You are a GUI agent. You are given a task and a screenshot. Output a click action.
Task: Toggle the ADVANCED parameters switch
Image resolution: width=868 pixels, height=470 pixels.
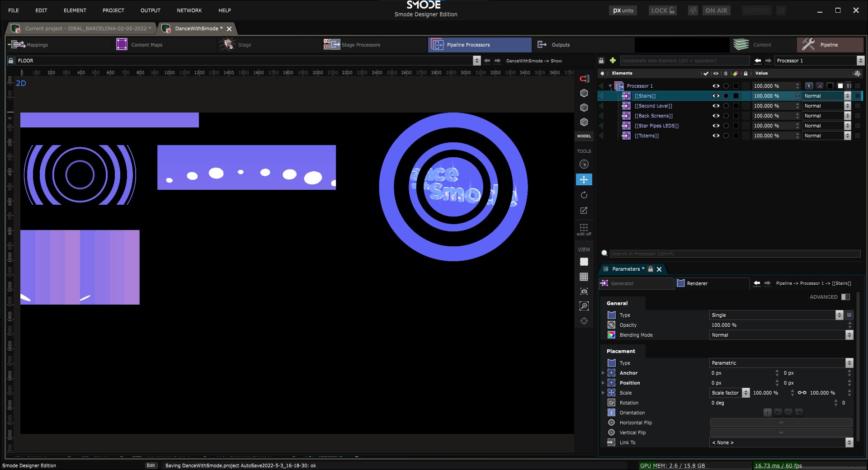845,297
